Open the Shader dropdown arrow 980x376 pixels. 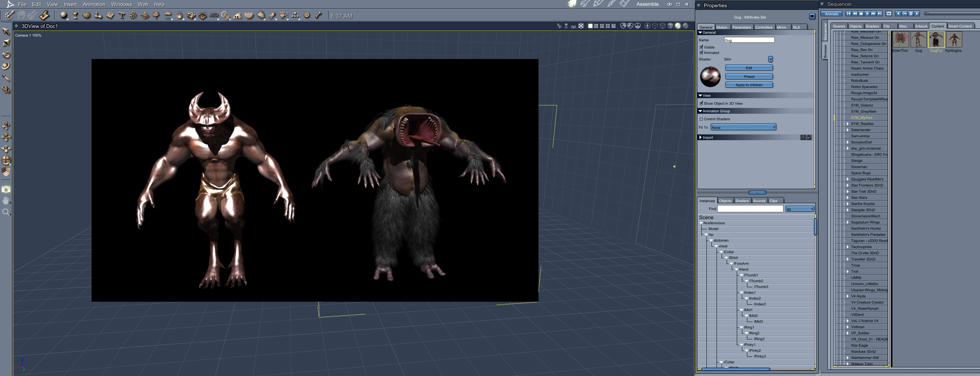[x=770, y=59]
